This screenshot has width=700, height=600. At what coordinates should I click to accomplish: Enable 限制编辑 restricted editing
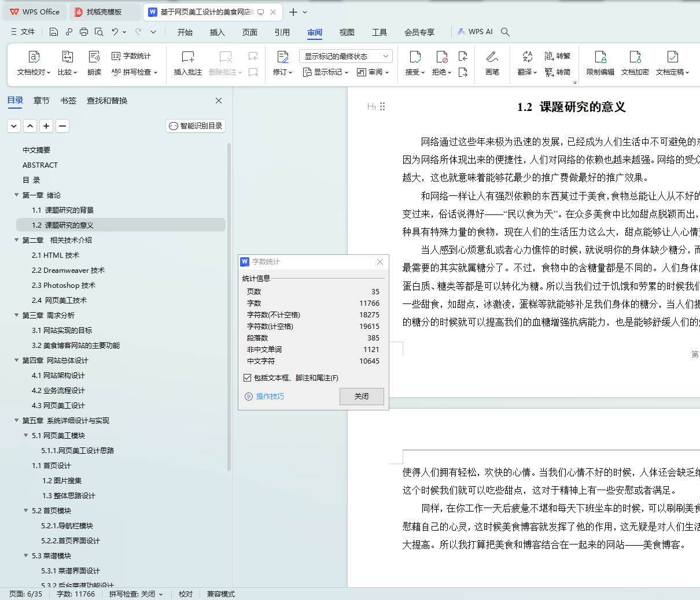(x=600, y=64)
